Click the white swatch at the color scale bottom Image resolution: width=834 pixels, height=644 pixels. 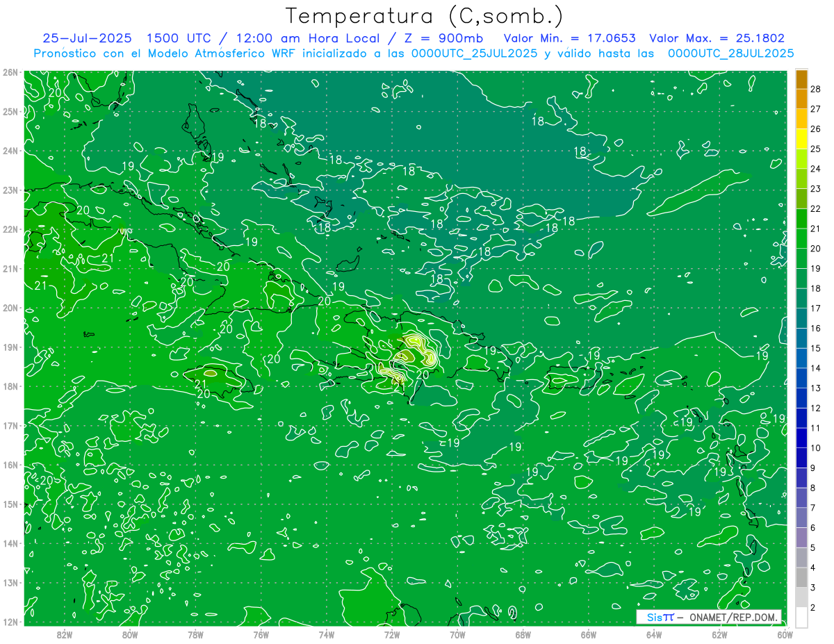pyautogui.click(x=801, y=617)
